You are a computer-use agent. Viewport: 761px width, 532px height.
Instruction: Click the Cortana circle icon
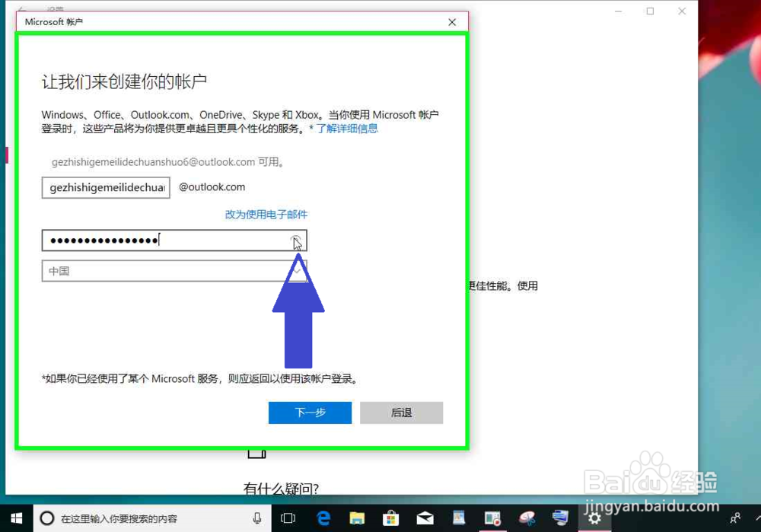47,518
